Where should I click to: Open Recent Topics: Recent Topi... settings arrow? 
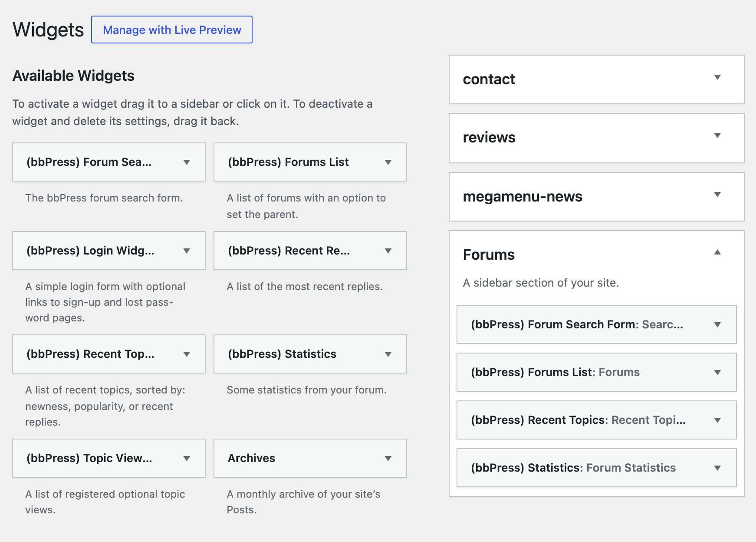click(717, 420)
